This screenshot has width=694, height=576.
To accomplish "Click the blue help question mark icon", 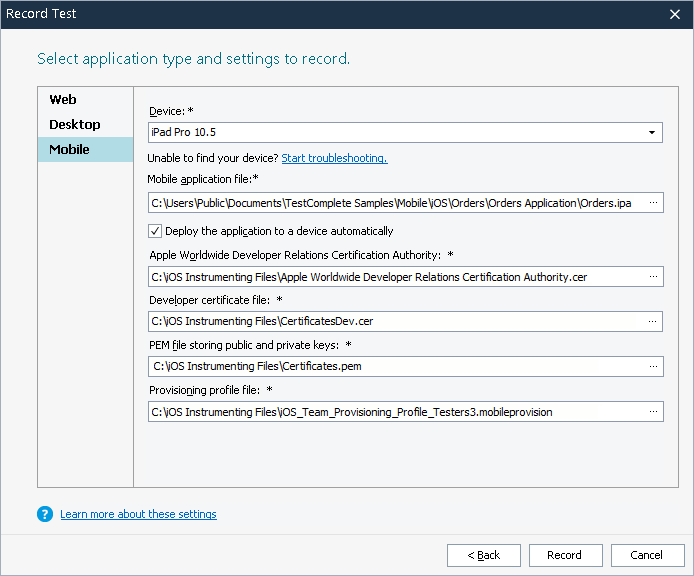I will [x=44, y=514].
